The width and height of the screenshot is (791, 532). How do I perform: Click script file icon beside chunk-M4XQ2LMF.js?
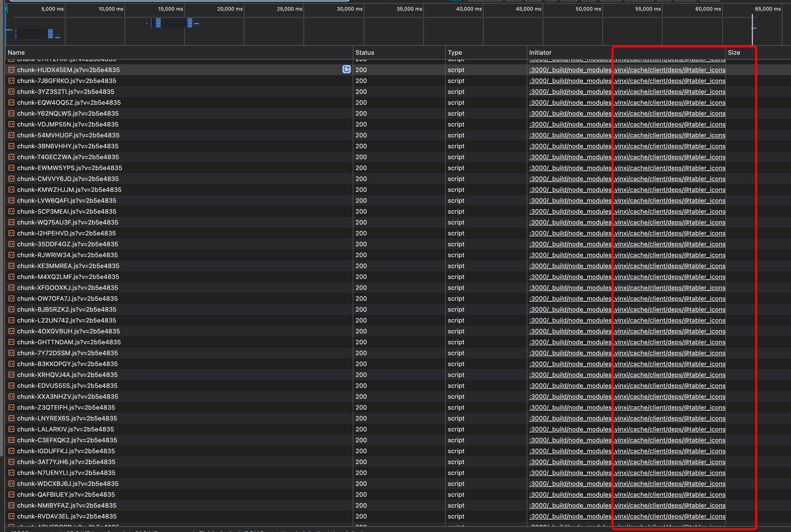11,277
